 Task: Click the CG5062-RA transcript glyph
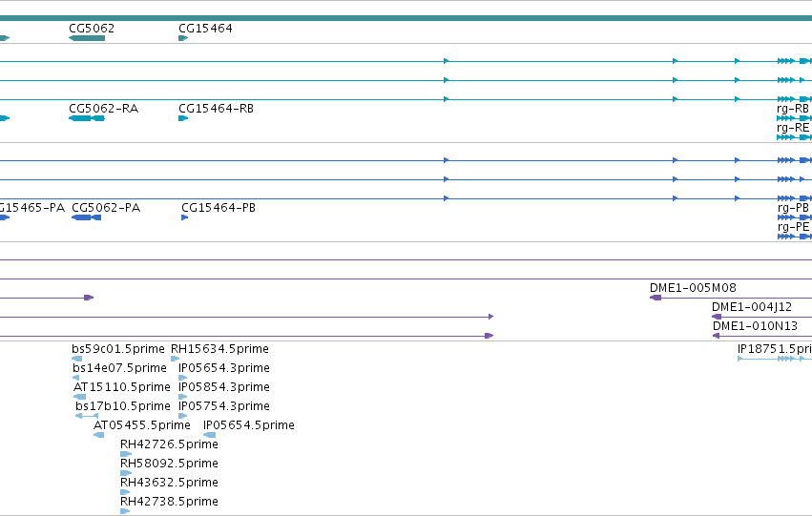[x=87, y=118]
